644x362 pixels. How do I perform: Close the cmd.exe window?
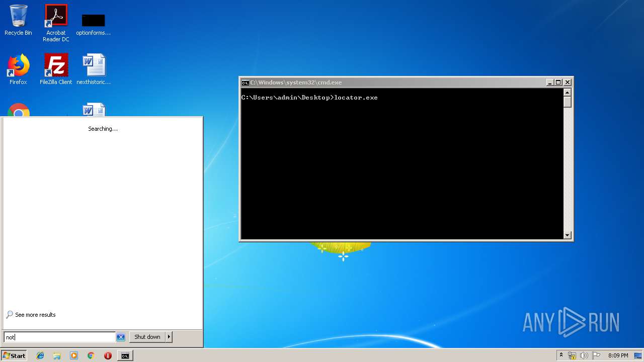[568, 82]
